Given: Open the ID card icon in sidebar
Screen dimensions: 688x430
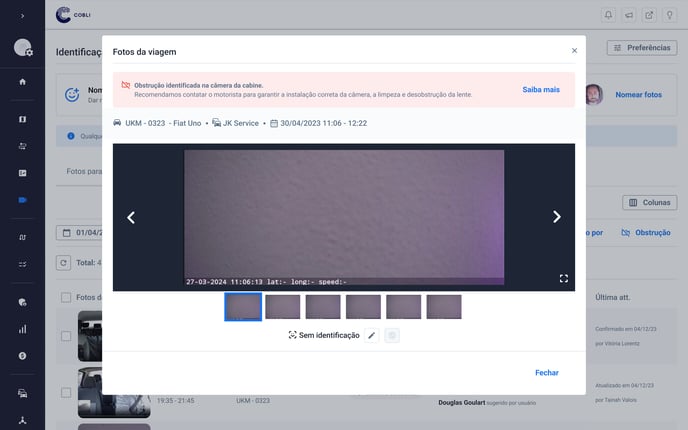Looking at the screenshot, I should 22,173.
